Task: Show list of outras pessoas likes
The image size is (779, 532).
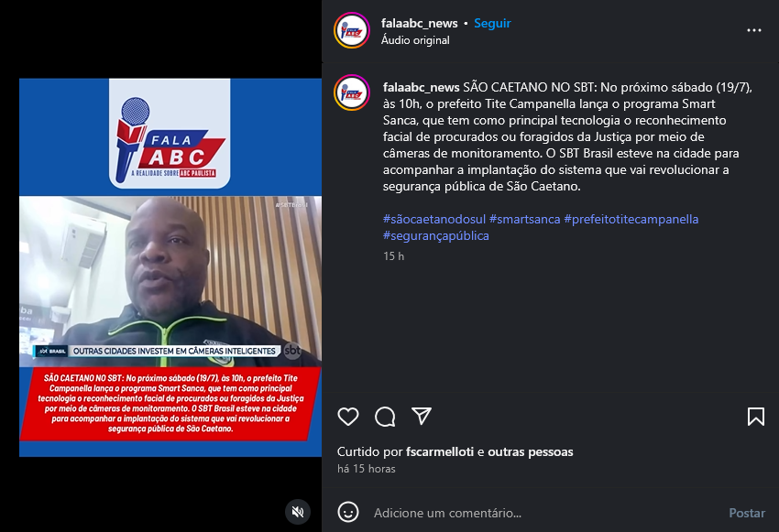Action: click(x=530, y=451)
